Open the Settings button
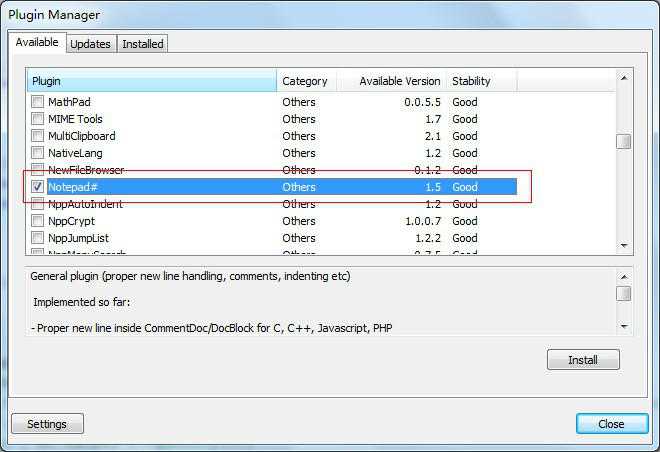 pos(47,424)
